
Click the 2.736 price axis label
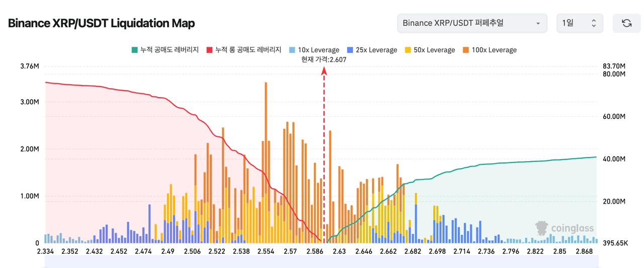click(x=486, y=251)
